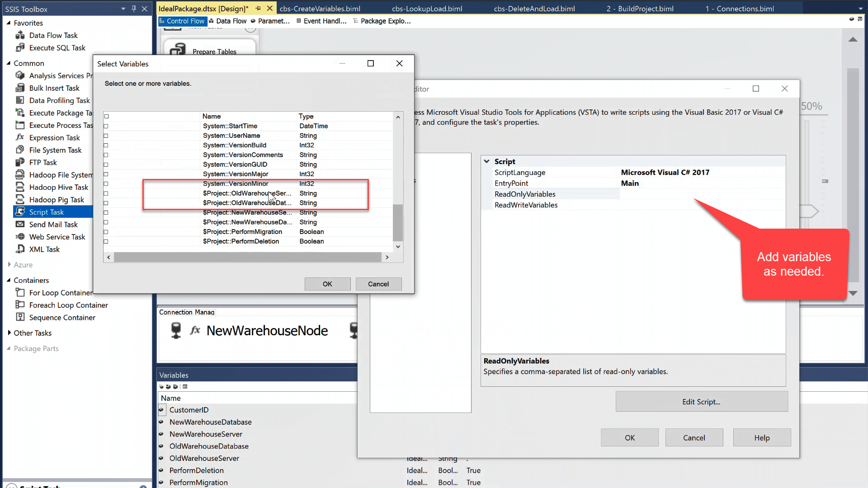Image resolution: width=868 pixels, height=488 pixels.
Task: Click the ReadWriteVariables value field
Action: 702,205
